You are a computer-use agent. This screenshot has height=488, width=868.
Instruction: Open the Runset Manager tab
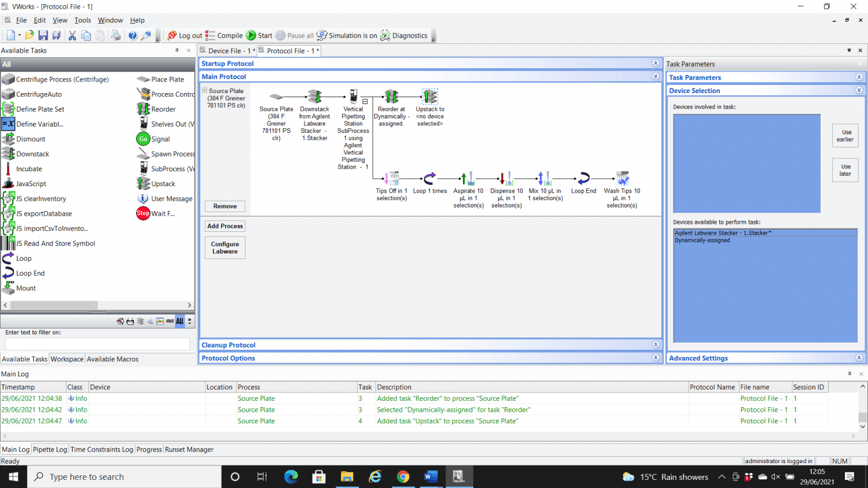coord(189,449)
